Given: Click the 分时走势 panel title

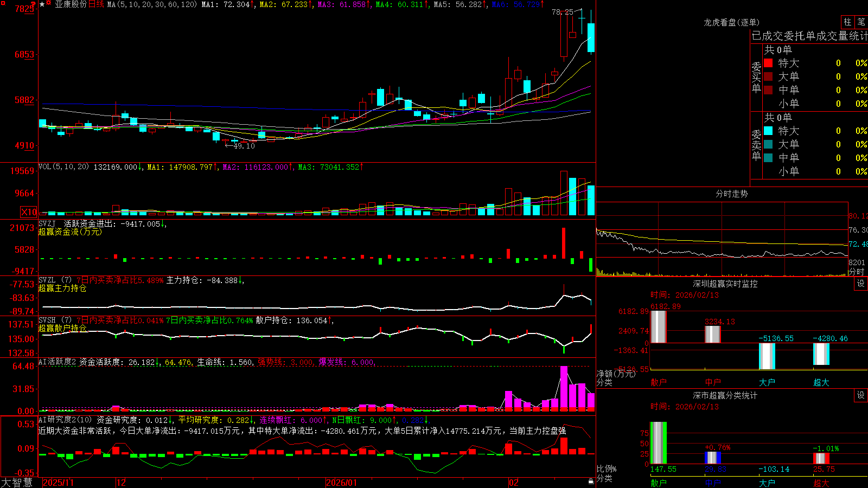Looking at the screenshot, I should point(731,194).
